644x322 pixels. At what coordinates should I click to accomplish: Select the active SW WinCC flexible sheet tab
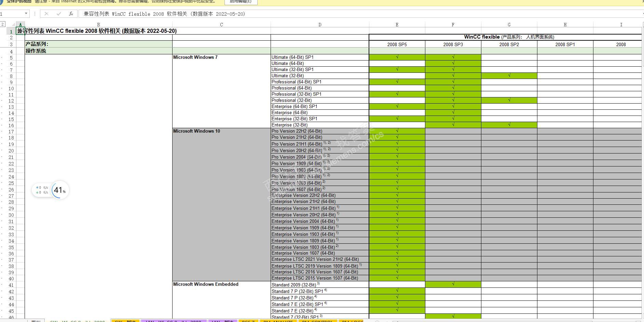78,321
